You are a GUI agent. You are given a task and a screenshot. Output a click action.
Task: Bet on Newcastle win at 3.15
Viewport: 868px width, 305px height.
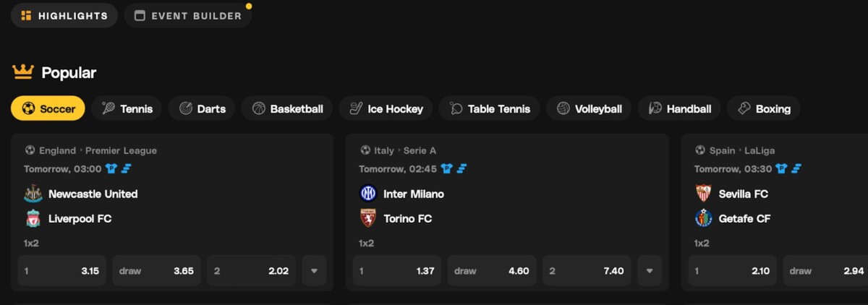[61, 271]
